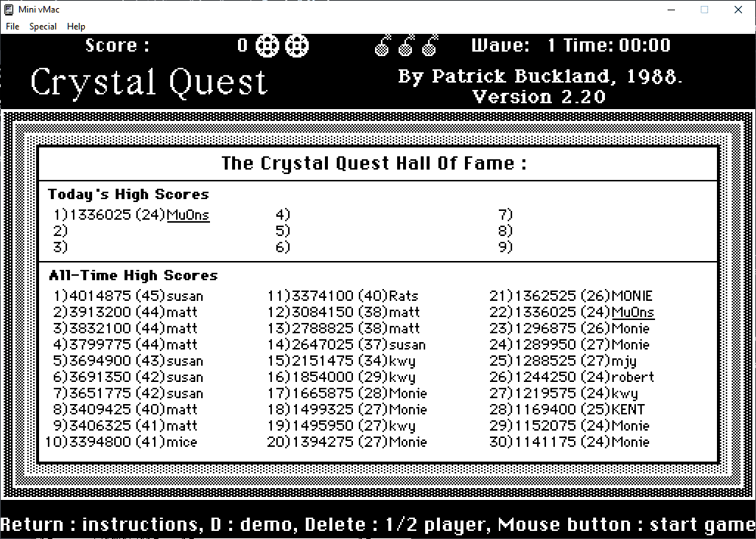Click all-time entry 17) 1665875 Monie
This screenshot has height=539, width=756.
pyautogui.click(x=347, y=393)
